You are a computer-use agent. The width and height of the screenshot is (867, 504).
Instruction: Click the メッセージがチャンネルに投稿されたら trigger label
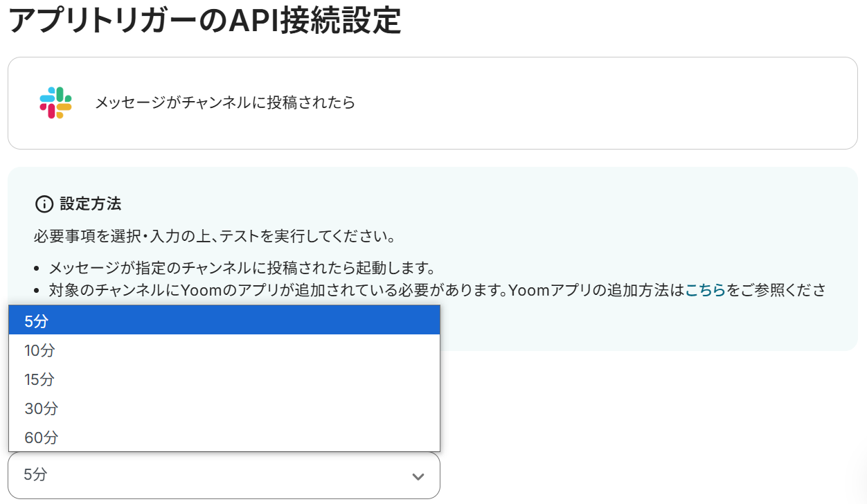pyautogui.click(x=225, y=103)
